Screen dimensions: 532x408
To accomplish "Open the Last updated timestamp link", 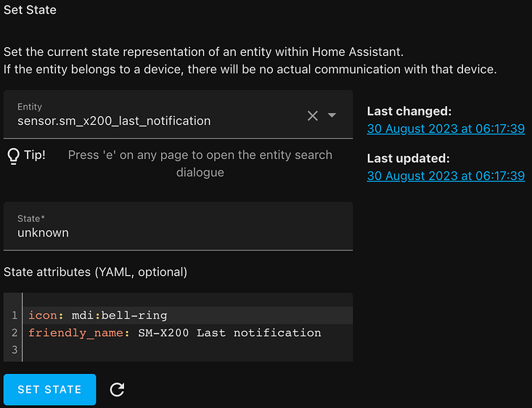I will pos(446,176).
